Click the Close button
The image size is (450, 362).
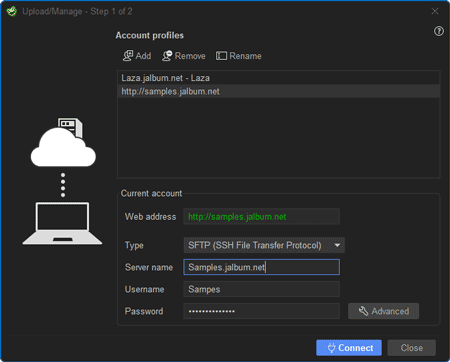pyautogui.click(x=412, y=348)
